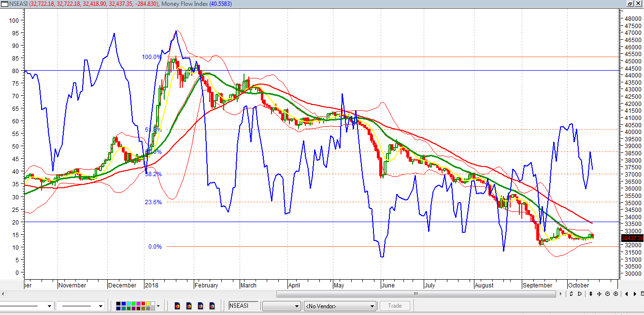Click the black right triangle navigation icon

click(634, 294)
